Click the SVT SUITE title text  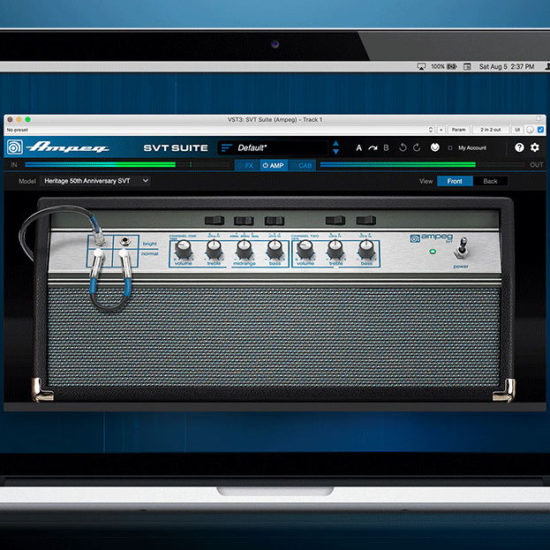pos(176,148)
